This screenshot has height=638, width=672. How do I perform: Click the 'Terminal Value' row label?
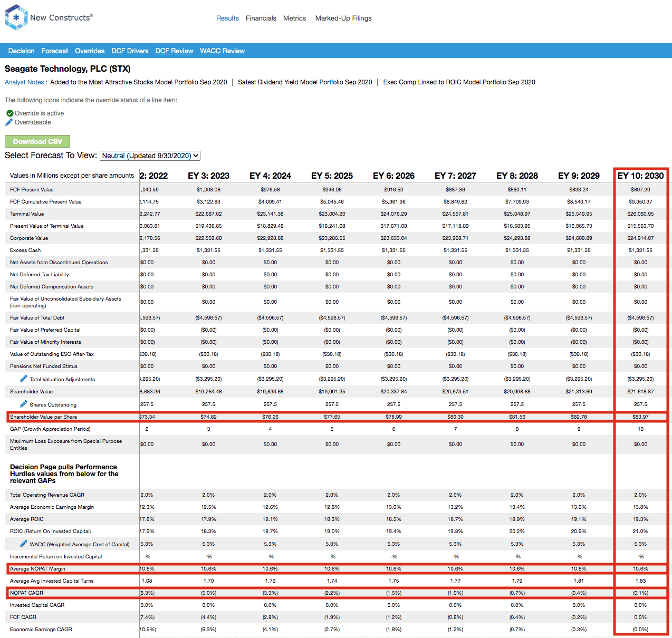[27, 214]
